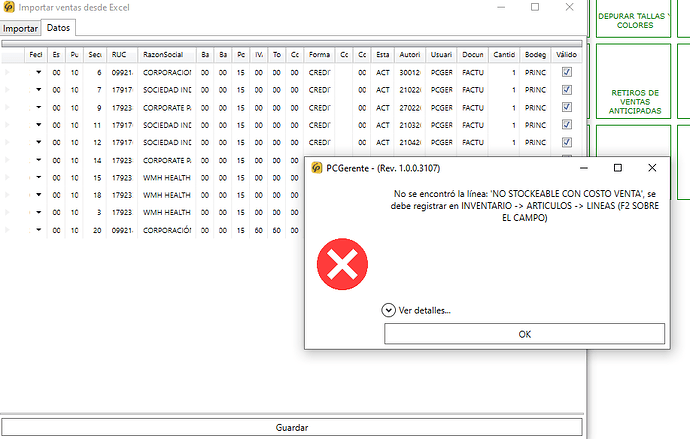Expand Ver detalles in error dialog
This screenshot has width=690, height=439.
(x=389, y=310)
